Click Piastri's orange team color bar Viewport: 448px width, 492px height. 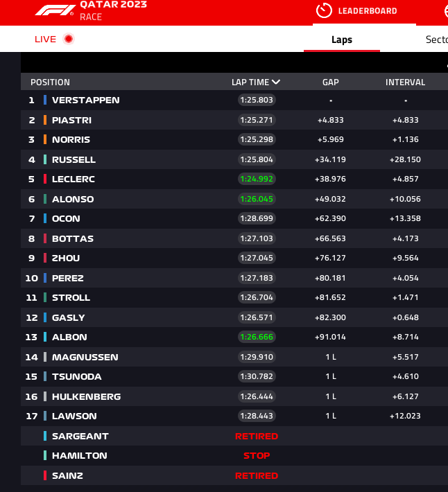tap(45, 120)
